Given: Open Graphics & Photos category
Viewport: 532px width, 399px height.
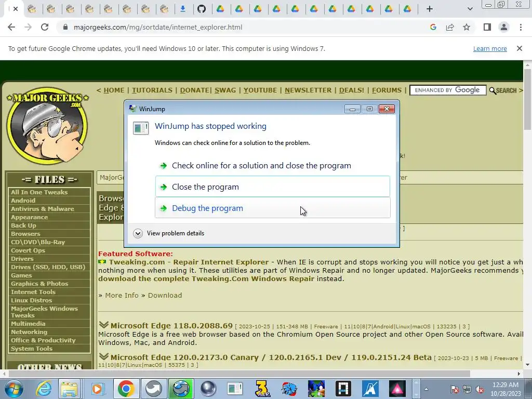Looking at the screenshot, I should tap(39, 284).
